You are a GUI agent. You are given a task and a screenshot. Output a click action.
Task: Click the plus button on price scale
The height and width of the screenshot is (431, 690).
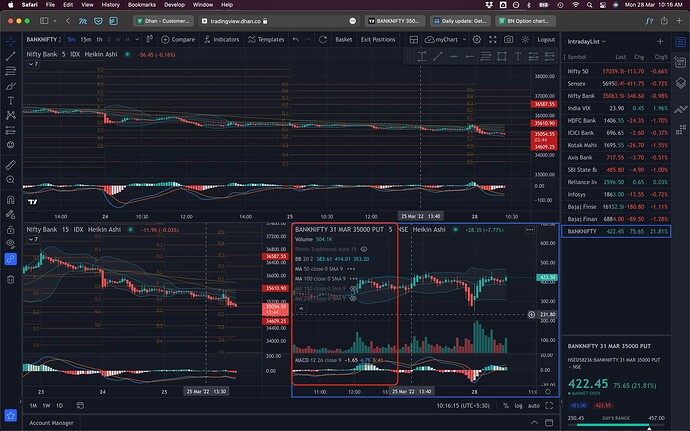click(532, 314)
